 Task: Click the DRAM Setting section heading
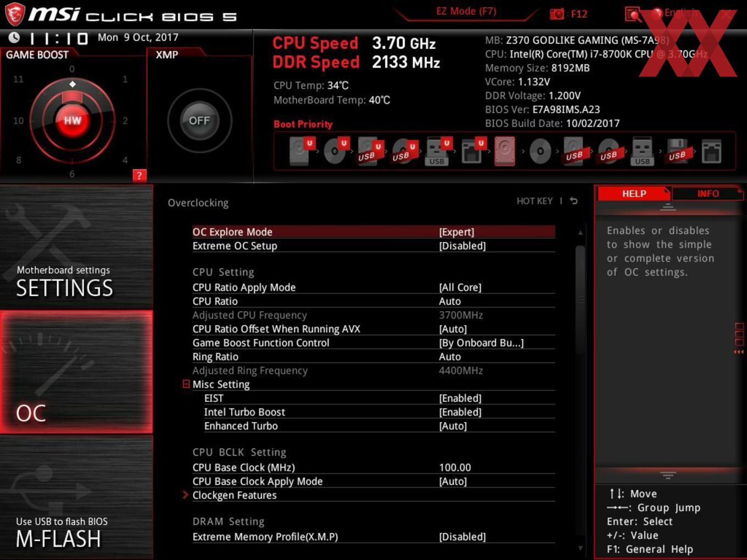[x=228, y=522]
